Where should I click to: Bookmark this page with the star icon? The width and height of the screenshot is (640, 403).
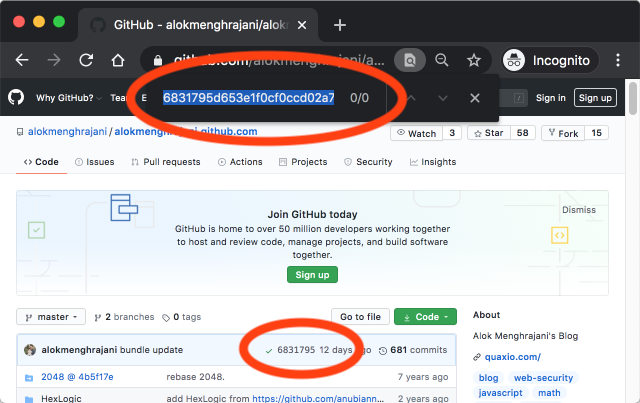(474, 60)
